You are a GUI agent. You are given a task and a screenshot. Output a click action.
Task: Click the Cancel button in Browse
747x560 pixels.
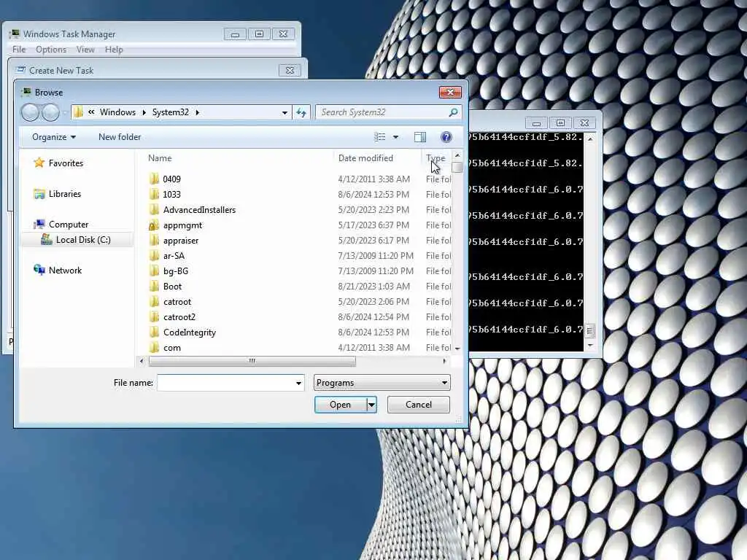(x=418, y=405)
